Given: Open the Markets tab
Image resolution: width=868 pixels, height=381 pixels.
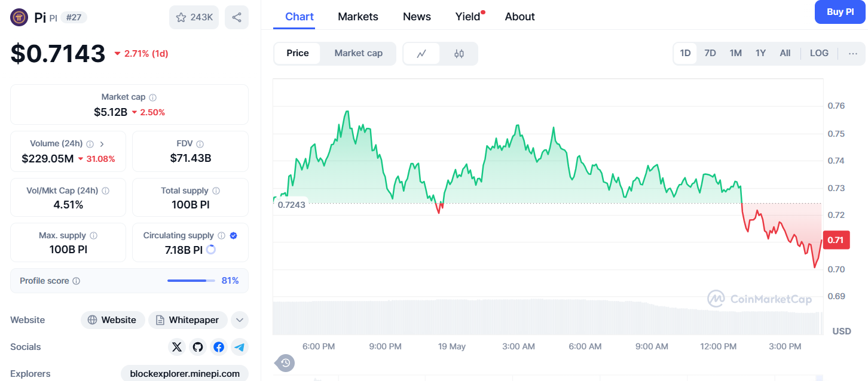Looking at the screenshot, I should pyautogui.click(x=358, y=17).
